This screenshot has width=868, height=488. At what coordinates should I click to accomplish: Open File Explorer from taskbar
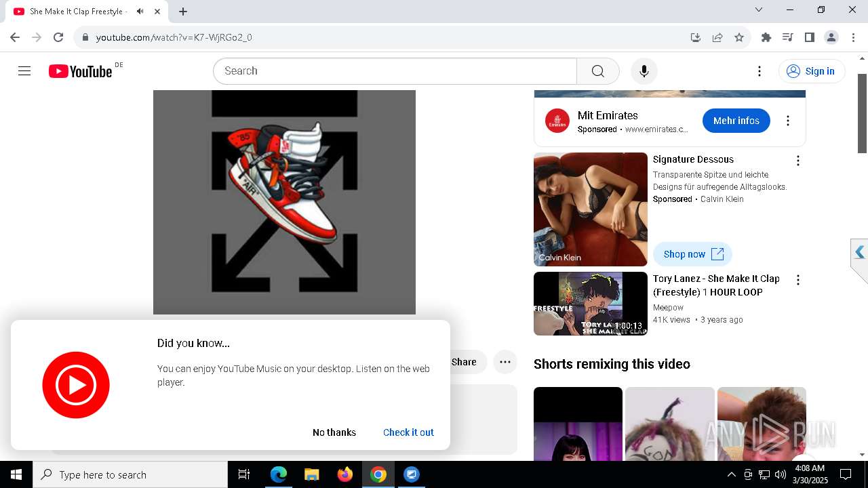311,474
